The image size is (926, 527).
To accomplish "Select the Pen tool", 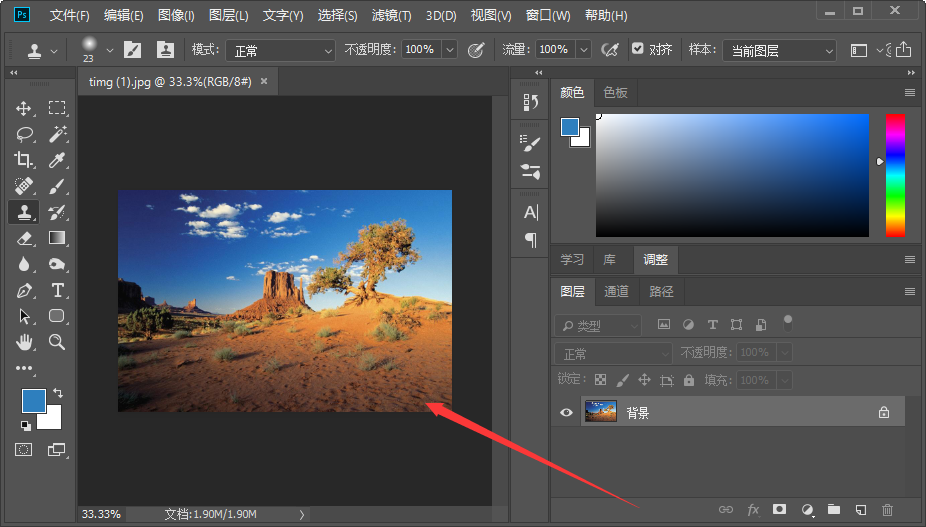I will (24, 289).
